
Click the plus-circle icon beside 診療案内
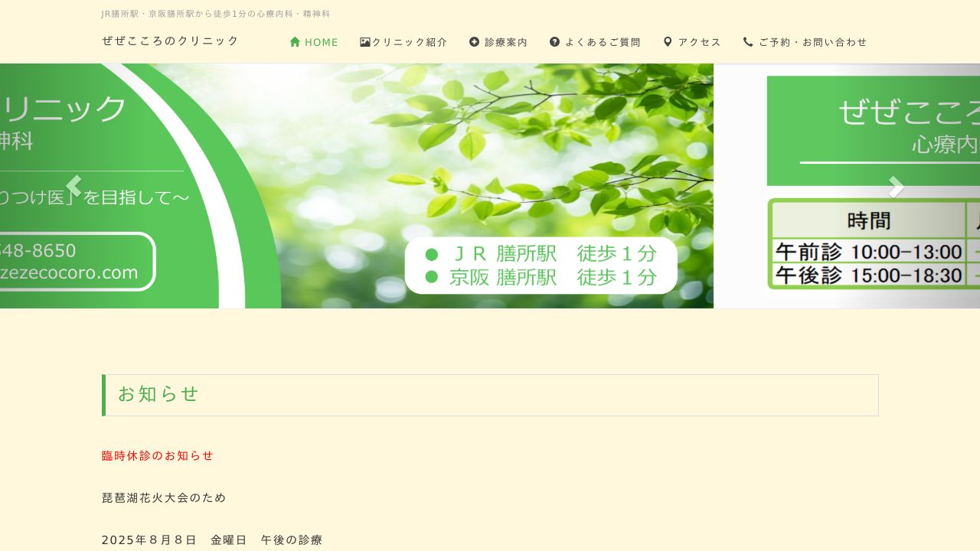pos(475,42)
